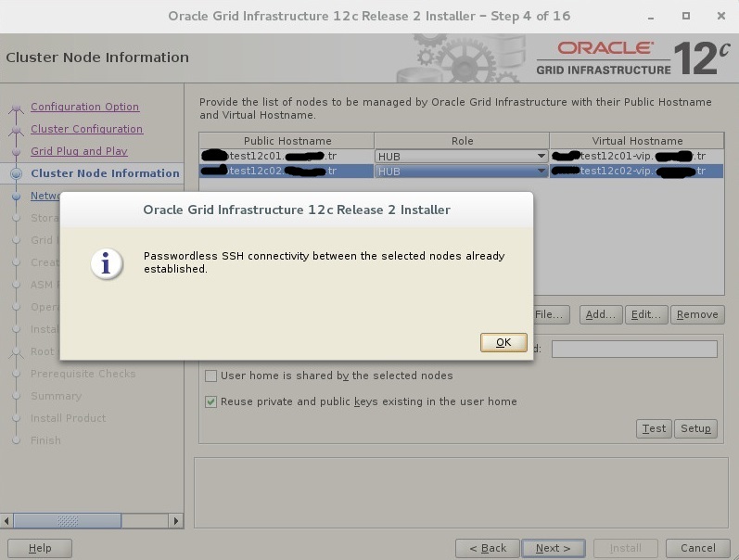Select test12c01-vip virtual hostname cell
The height and width of the screenshot is (560, 739).
click(x=637, y=156)
